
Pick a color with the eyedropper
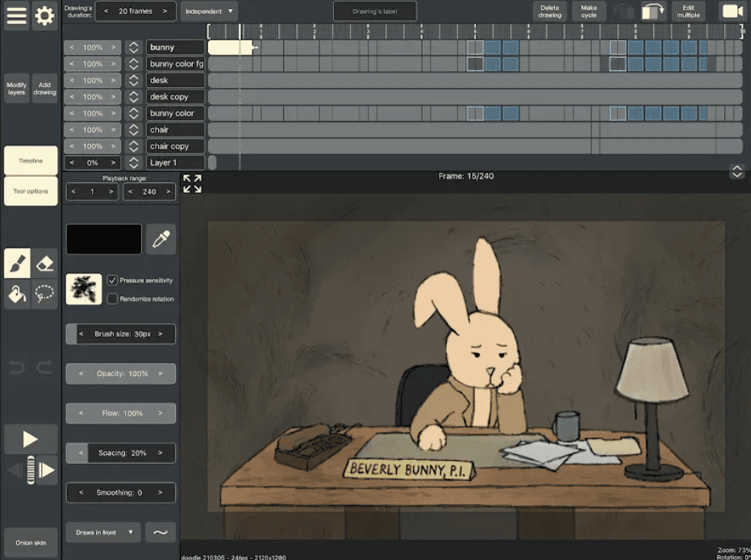161,239
